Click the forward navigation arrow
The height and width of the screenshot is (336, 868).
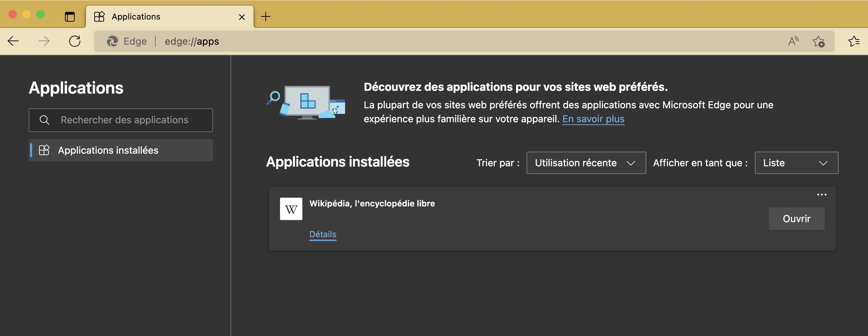[x=44, y=41]
